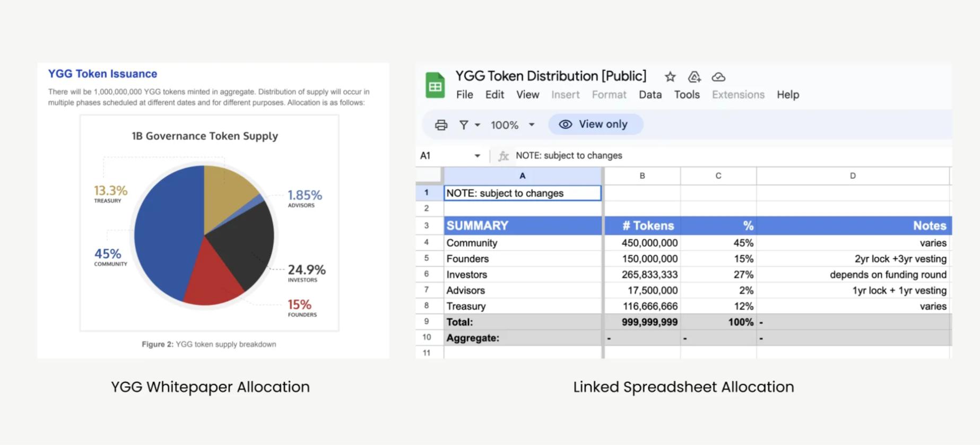Expand the filter views dropdown arrow
Image resolution: width=980 pixels, height=445 pixels.
478,125
